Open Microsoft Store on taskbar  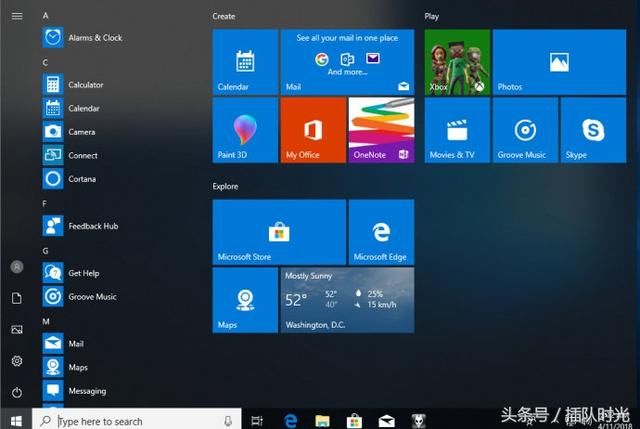[x=354, y=420]
